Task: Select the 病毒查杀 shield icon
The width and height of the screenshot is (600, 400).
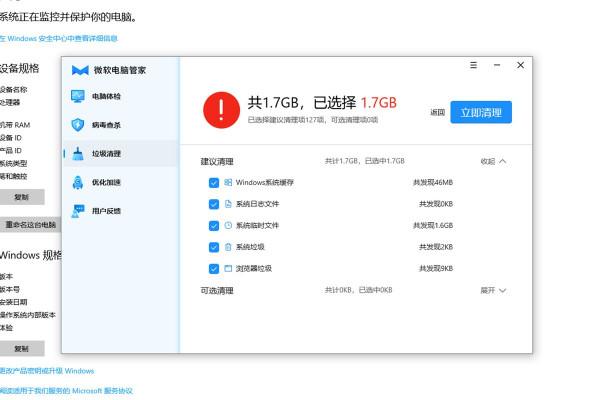Action: click(x=78, y=125)
